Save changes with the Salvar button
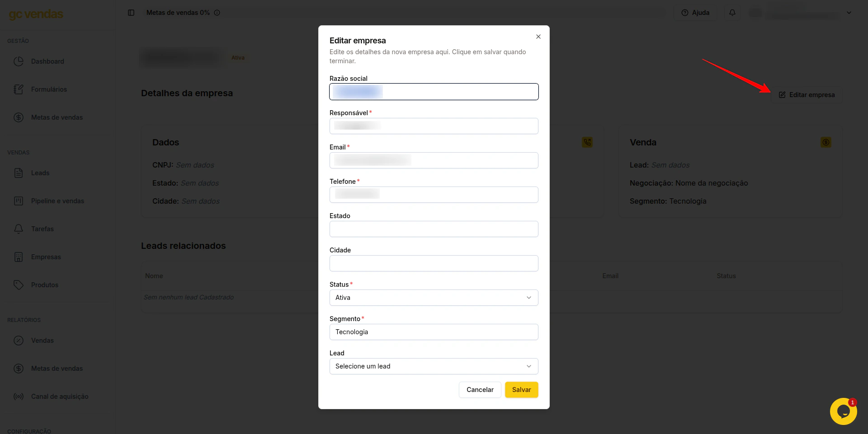This screenshot has height=434, width=868. click(x=521, y=390)
